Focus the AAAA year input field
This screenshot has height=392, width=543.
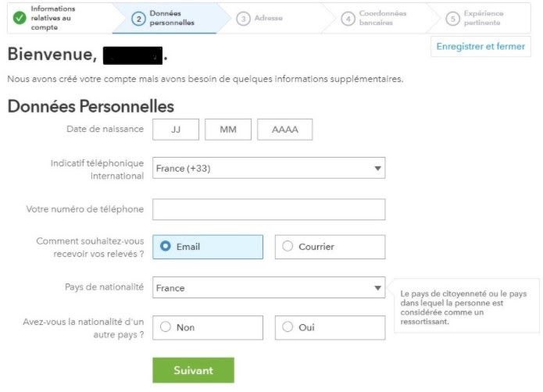point(284,130)
